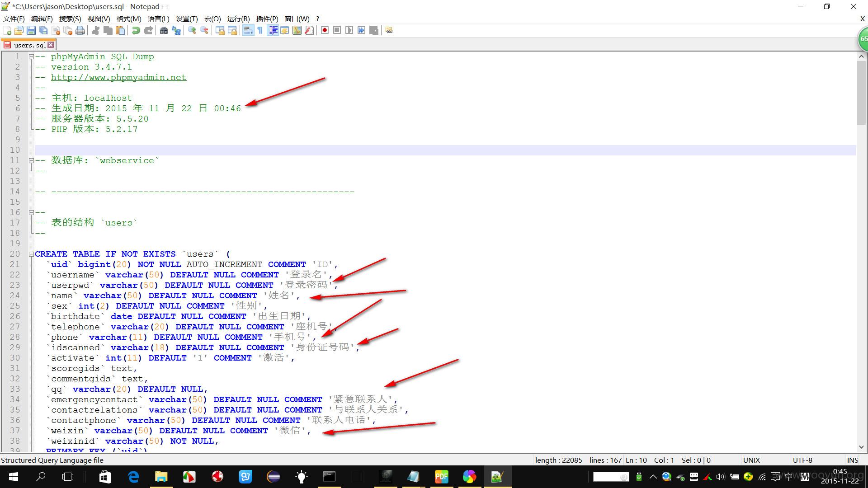Open File Explorer from the taskbar
Screen dimensions: 868x488
(161, 477)
